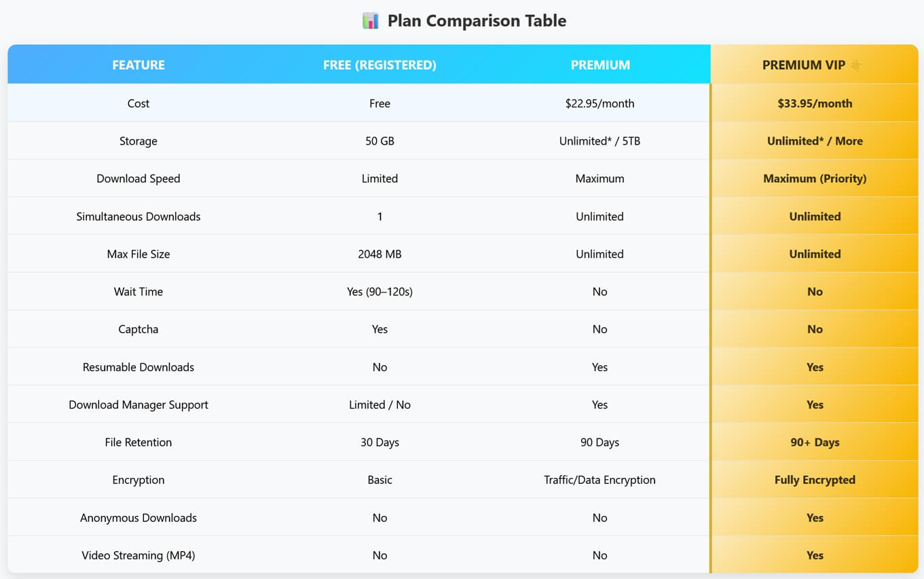924x579 pixels.
Task: Click the PREMIUM VIP header text
Action: click(804, 65)
